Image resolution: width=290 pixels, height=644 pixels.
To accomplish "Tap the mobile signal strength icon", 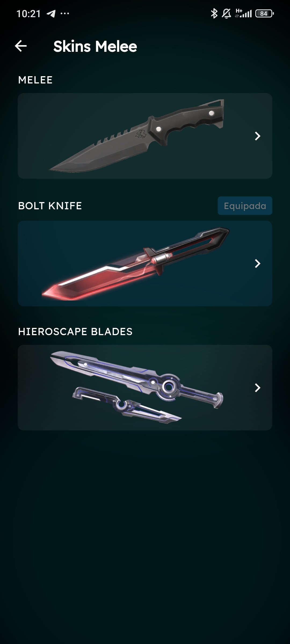I will (244, 13).
